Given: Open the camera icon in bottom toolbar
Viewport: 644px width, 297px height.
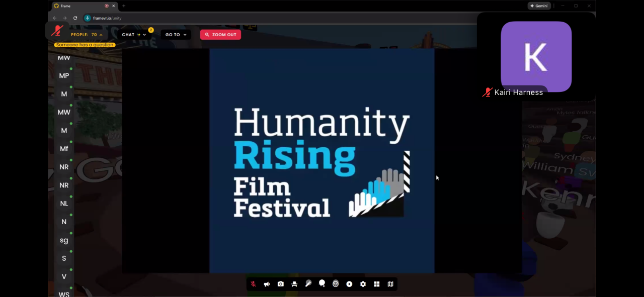Looking at the screenshot, I should 281,284.
